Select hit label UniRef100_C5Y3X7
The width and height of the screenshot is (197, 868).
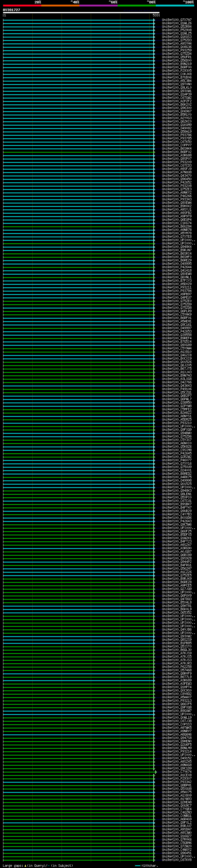(x=177, y=440)
